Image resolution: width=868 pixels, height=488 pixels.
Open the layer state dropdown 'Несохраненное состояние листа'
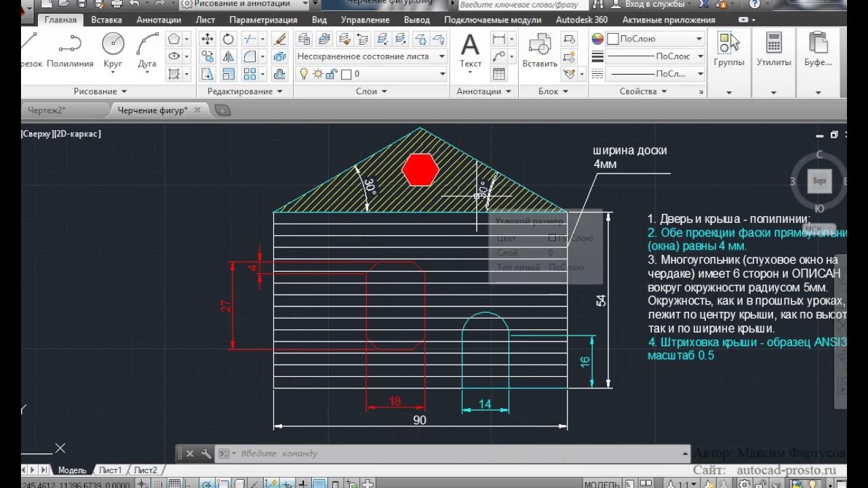click(372, 56)
